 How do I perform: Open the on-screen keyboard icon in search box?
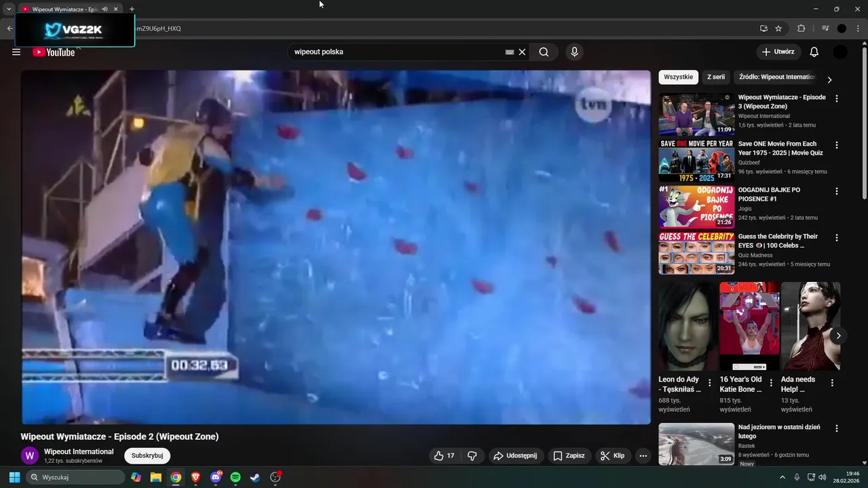[x=509, y=52]
